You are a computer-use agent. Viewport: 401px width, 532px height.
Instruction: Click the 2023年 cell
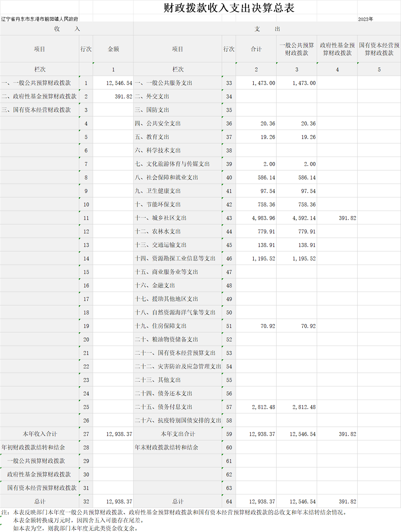(x=365, y=19)
